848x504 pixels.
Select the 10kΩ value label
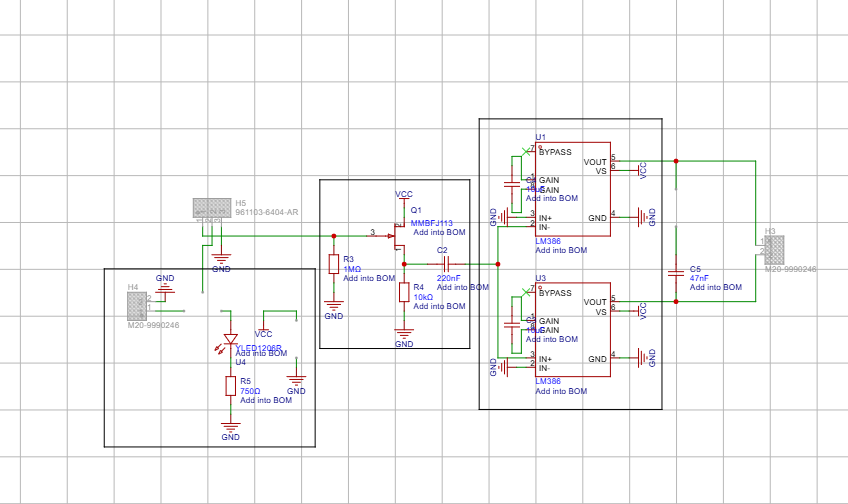coord(423,297)
